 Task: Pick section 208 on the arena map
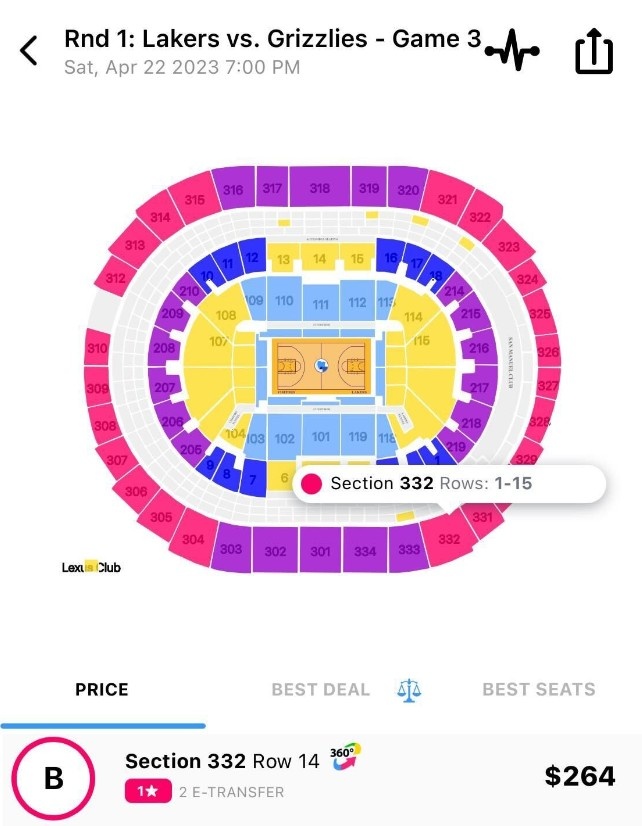coord(164,349)
